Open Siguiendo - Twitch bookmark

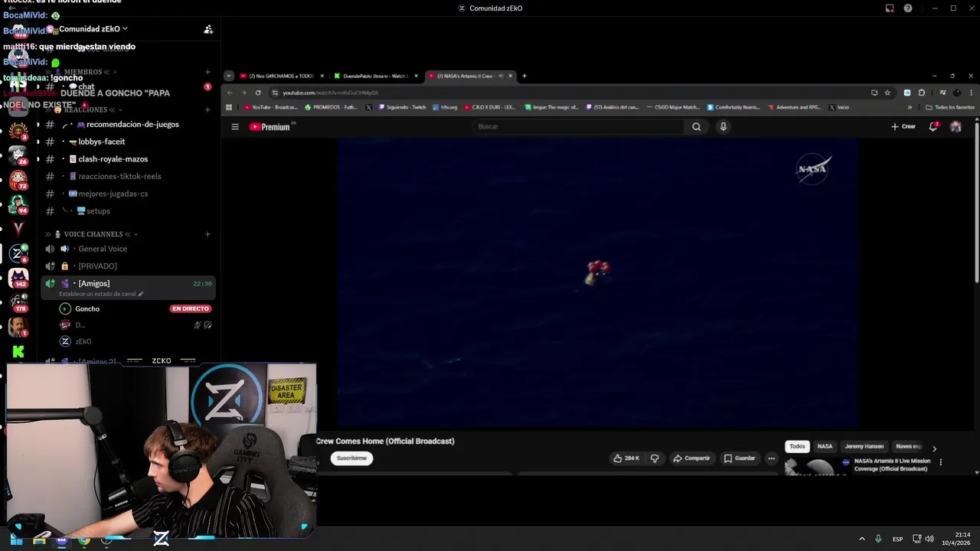click(401, 107)
